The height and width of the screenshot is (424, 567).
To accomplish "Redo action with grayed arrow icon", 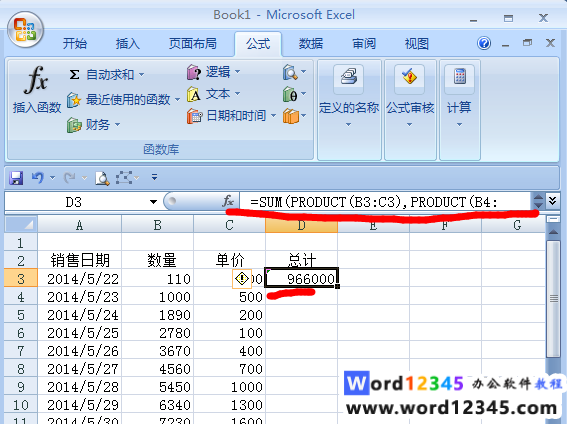I will (x=69, y=177).
